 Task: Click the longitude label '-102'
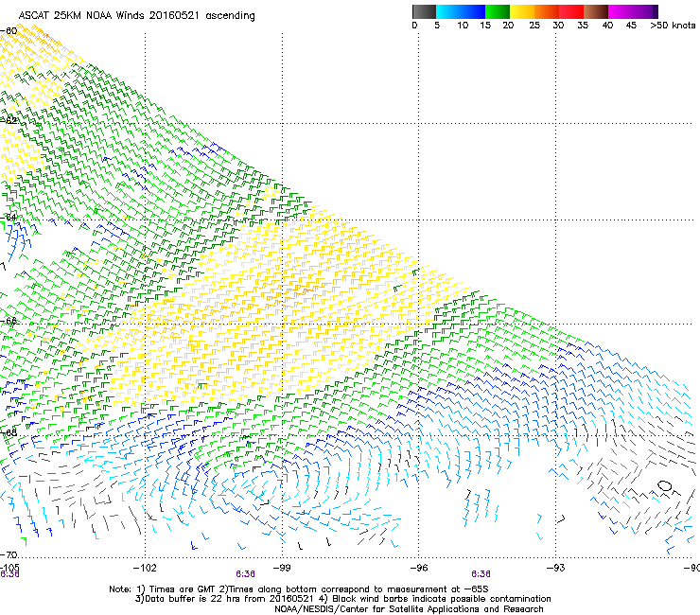145,568
